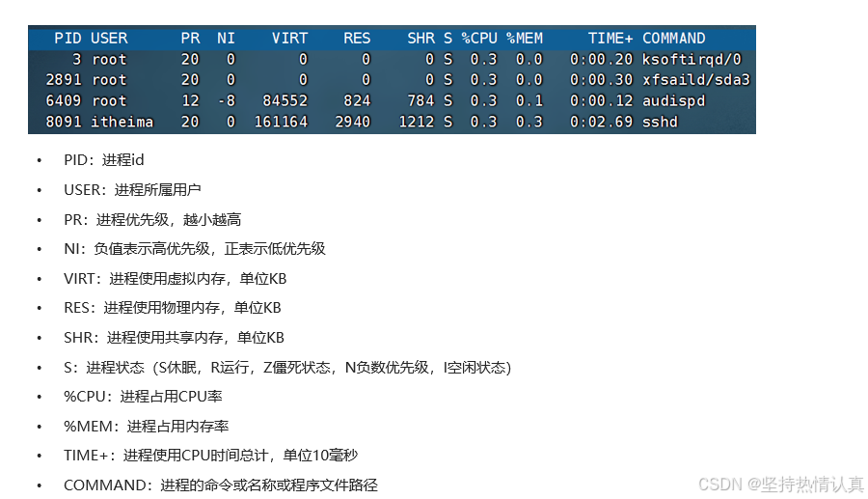Viewport: 868px width, 499px height.
Task: Click the line 'SHR：进程使用共享内存'
Action: coord(174,337)
